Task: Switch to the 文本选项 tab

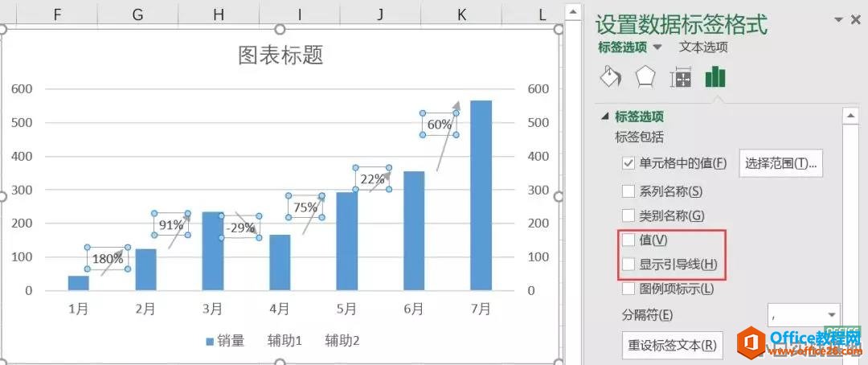Action: coord(703,47)
